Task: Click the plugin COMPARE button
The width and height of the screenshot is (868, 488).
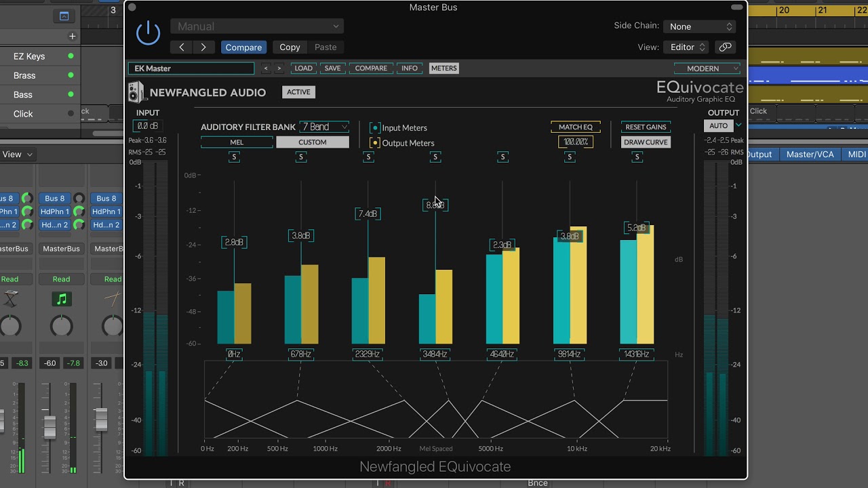Action: (x=371, y=68)
